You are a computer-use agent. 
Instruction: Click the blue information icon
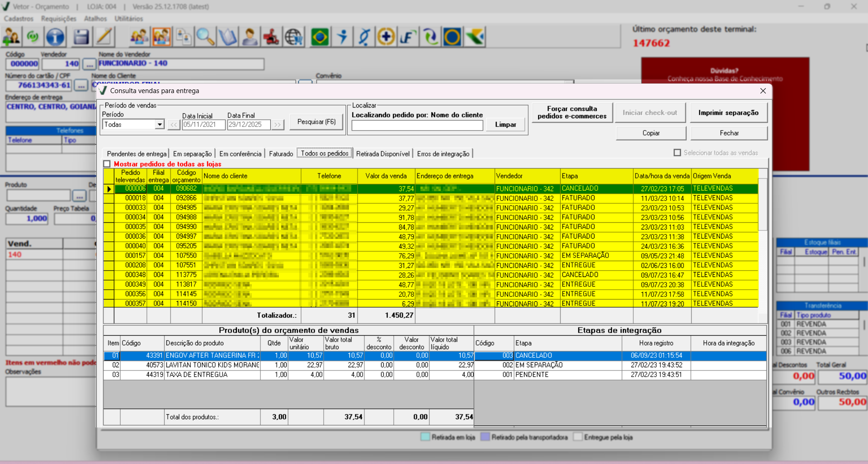(x=55, y=37)
